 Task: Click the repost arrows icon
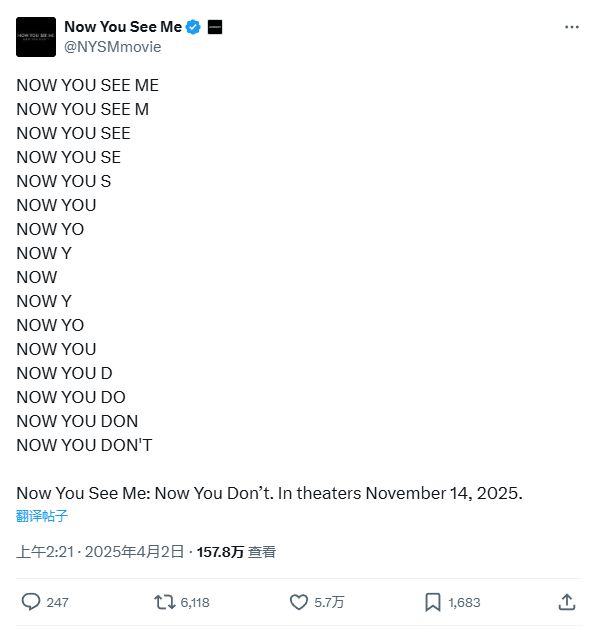[165, 602]
